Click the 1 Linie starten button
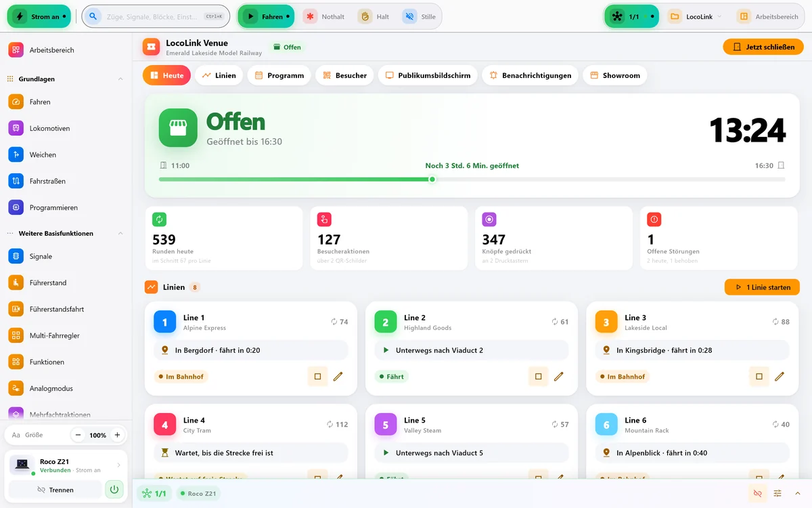 (762, 287)
